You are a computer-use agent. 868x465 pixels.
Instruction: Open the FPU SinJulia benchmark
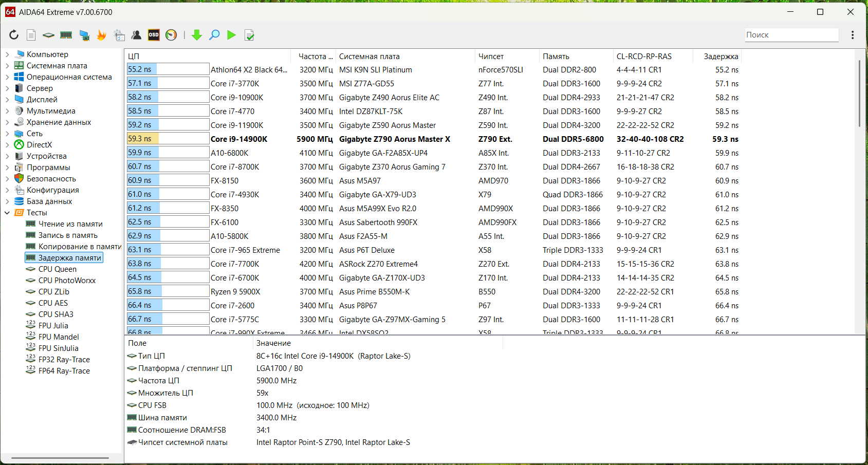tap(59, 348)
